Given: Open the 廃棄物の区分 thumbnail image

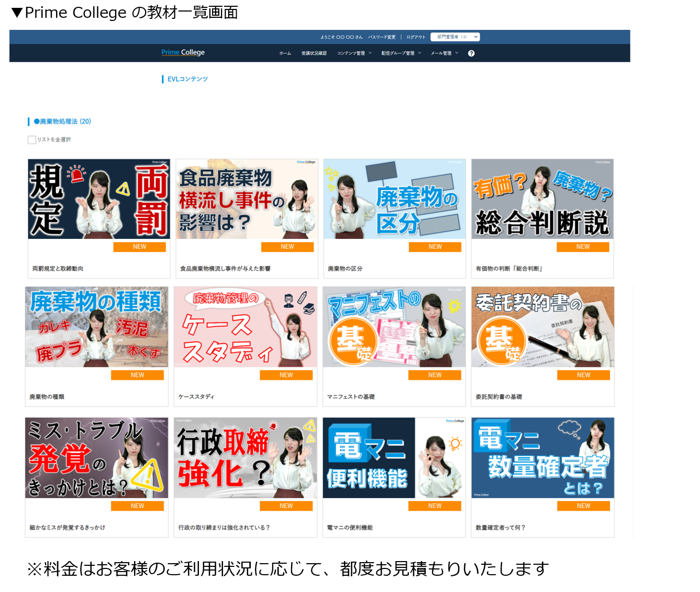Looking at the screenshot, I should click(394, 199).
